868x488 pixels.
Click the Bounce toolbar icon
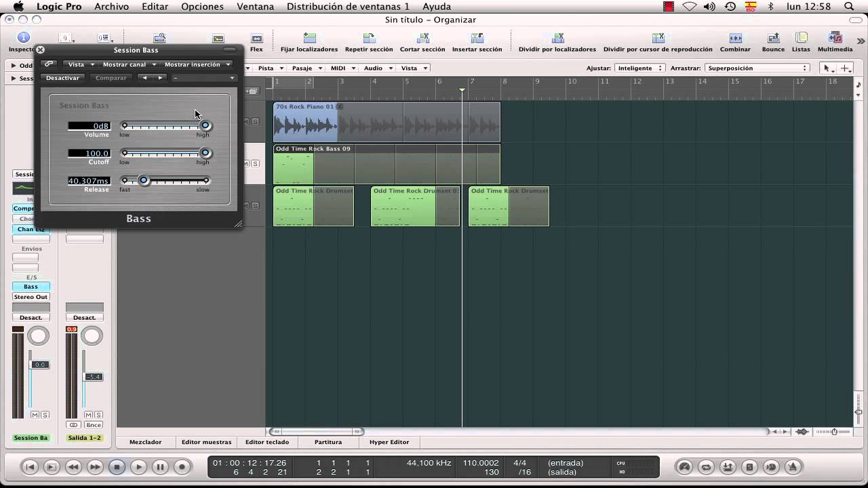pos(773,39)
